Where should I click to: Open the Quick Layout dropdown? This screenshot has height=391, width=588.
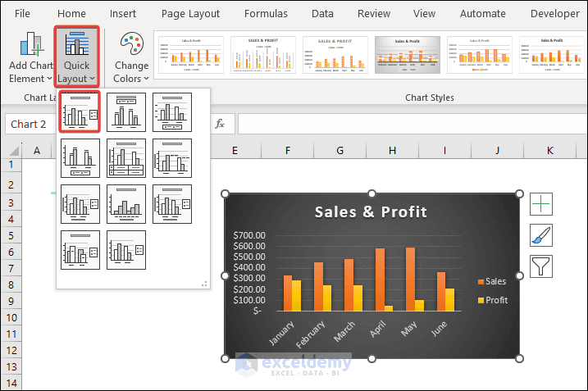tap(76, 57)
